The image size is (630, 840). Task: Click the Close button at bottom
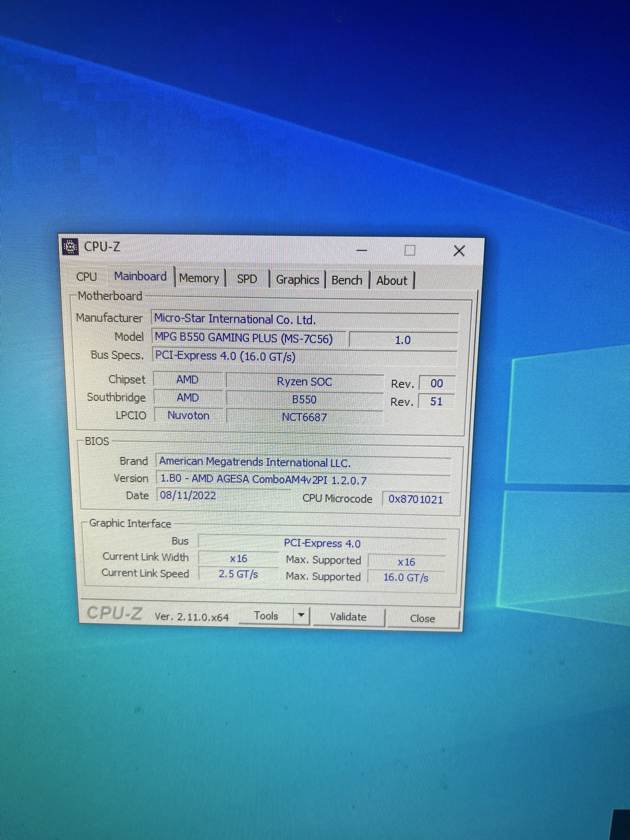tap(423, 619)
